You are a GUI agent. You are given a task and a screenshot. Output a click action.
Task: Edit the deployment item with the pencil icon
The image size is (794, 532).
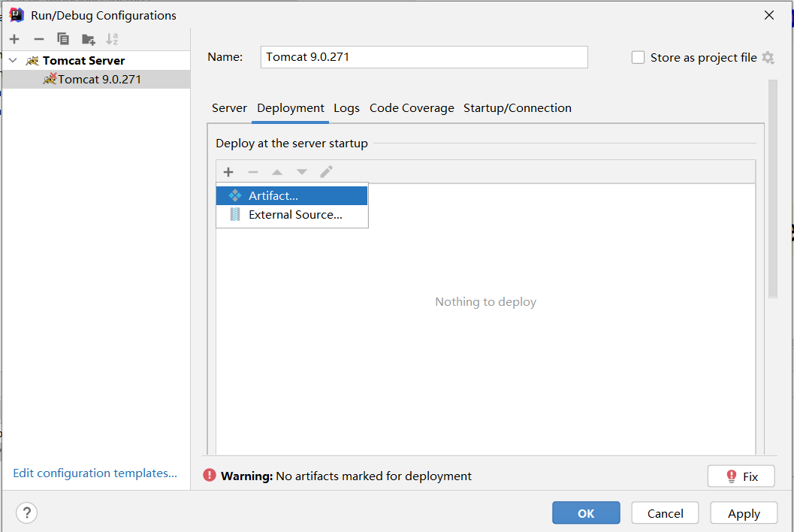point(327,172)
